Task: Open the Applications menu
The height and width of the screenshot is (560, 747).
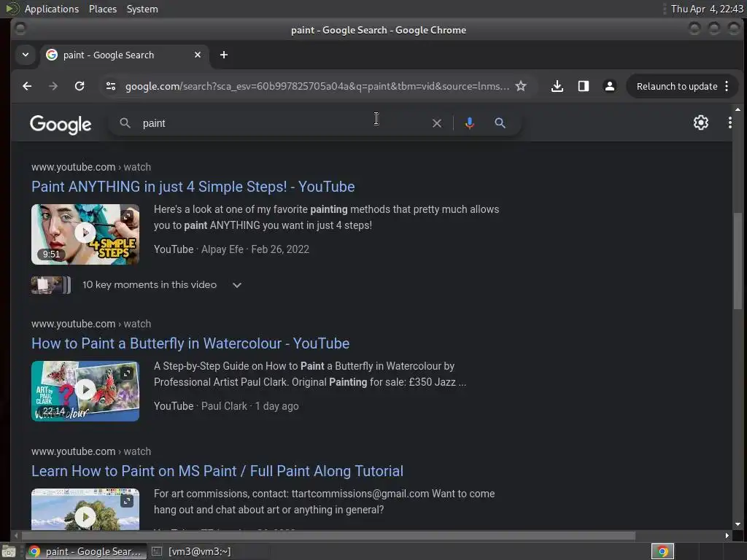Action: point(52,9)
